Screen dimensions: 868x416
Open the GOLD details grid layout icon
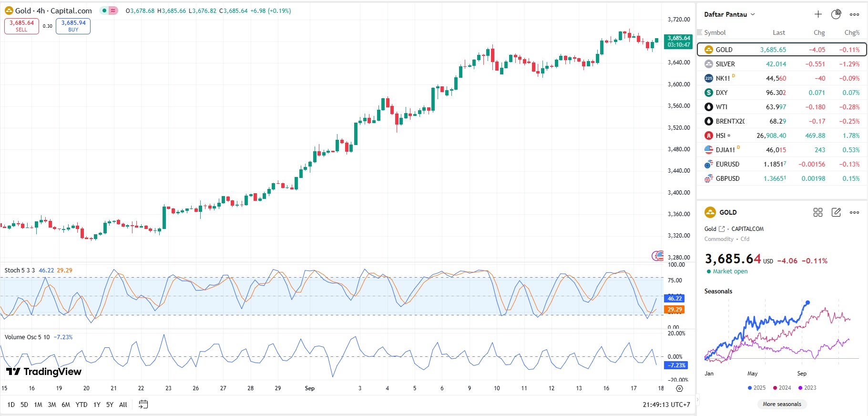818,212
